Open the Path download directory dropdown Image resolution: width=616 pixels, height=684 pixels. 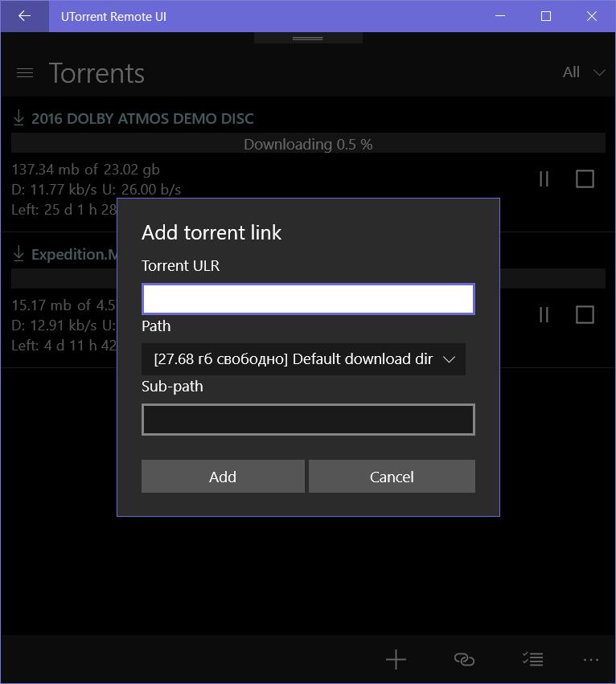point(303,359)
